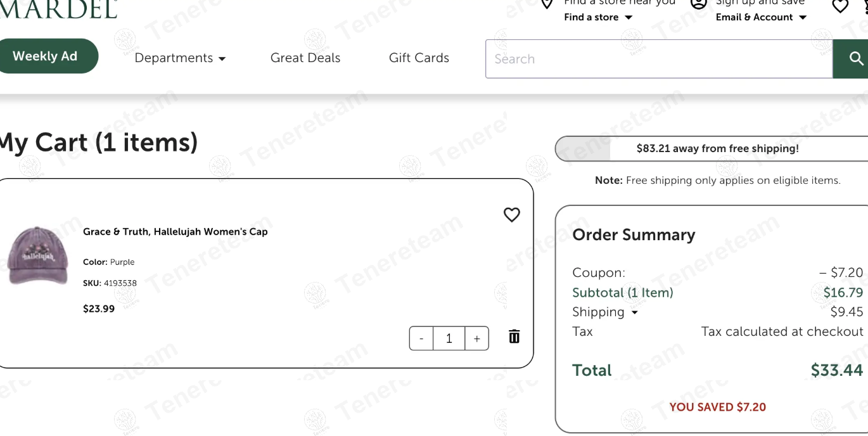Viewport: 868px width, 436px height.
Task: Click the quantity value field
Action: (449, 338)
